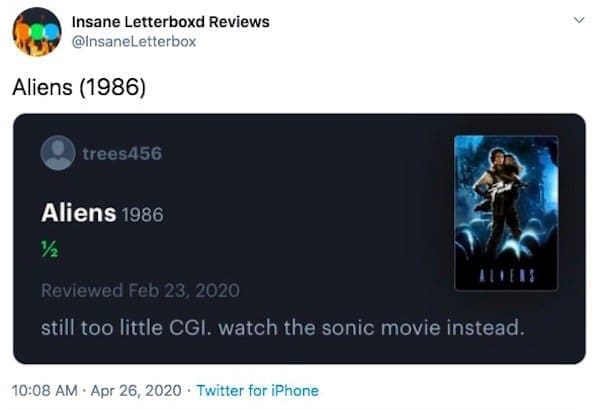Select the tweet text Aliens (1986)

(x=79, y=87)
